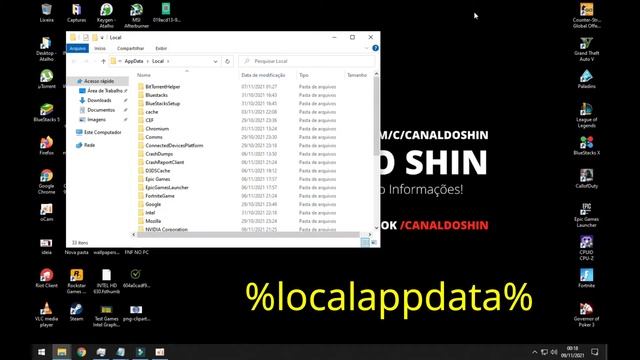Launch Firefox from the desktop
Viewport: 640px width, 360px height.
tap(47, 145)
